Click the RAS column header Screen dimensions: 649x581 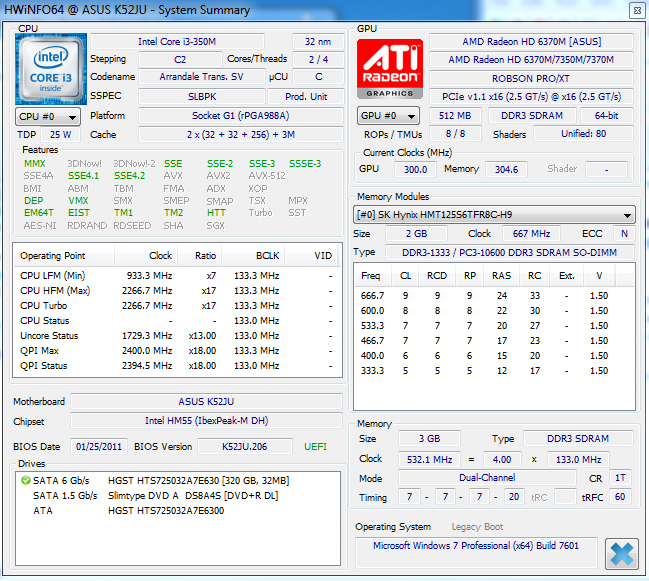(502, 276)
